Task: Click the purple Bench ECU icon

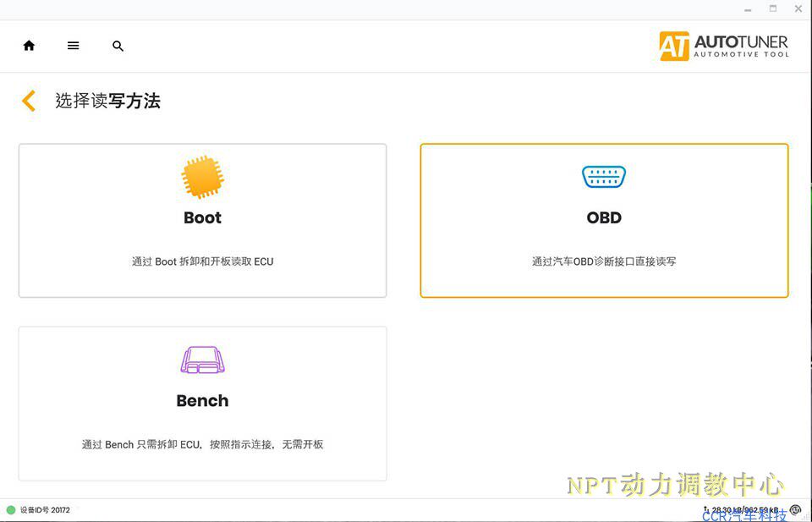Action: pyautogui.click(x=202, y=360)
